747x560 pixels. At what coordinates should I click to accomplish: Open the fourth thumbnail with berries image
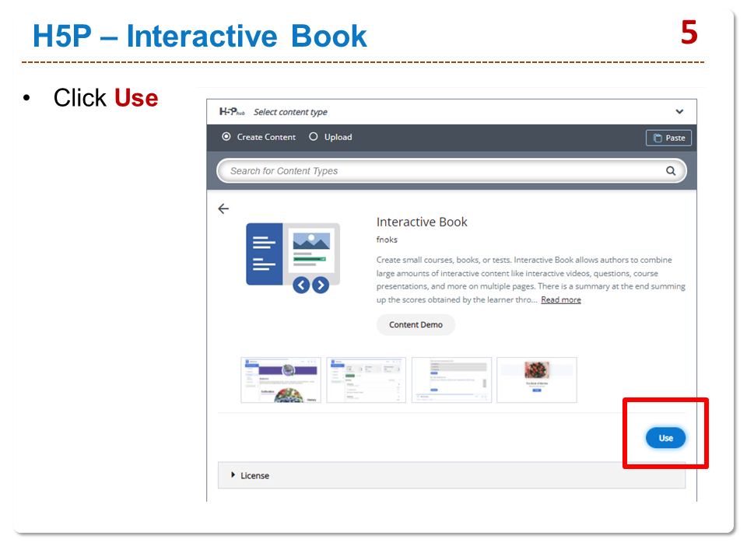pyautogui.click(x=536, y=380)
